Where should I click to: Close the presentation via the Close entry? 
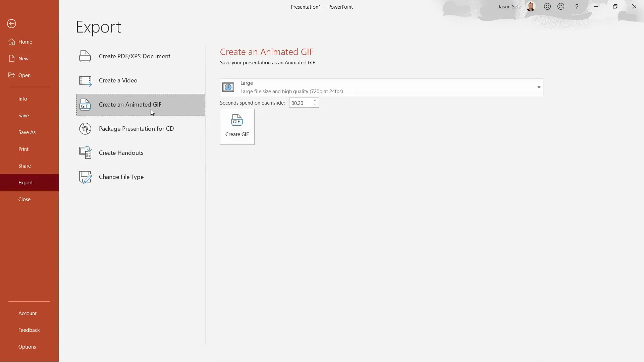click(x=29, y=199)
